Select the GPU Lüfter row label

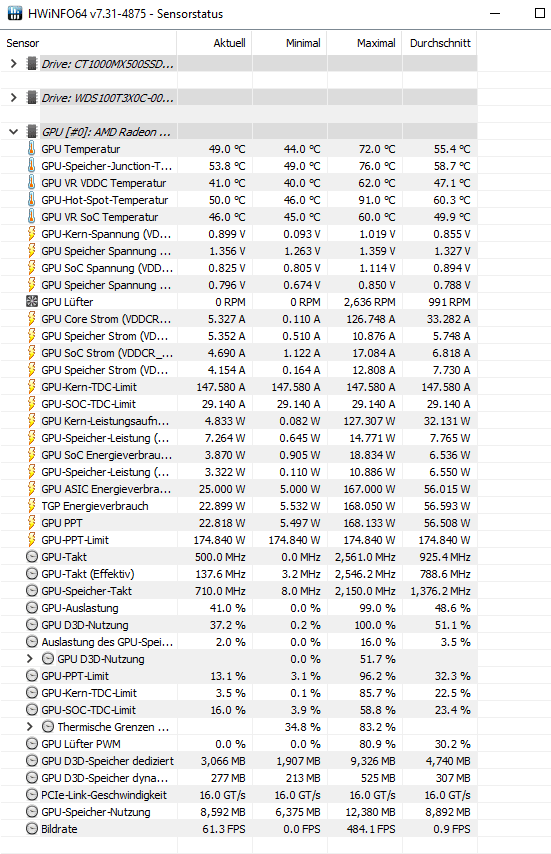(67, 302)
